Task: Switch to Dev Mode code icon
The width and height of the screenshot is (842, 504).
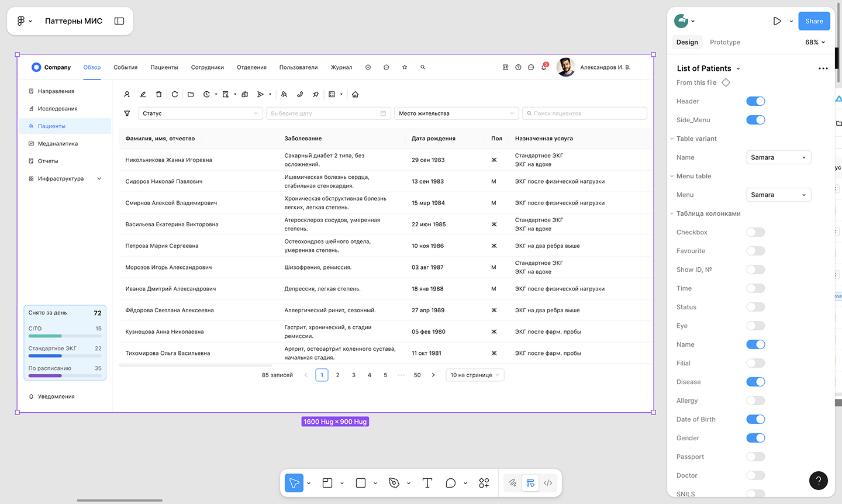Action: coord(548,483)
